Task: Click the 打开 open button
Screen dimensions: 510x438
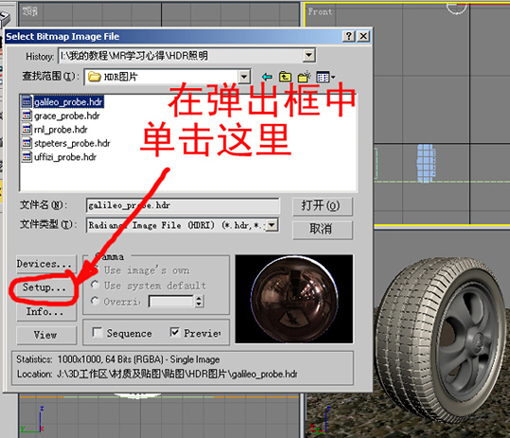Action: tap(322, 206)
